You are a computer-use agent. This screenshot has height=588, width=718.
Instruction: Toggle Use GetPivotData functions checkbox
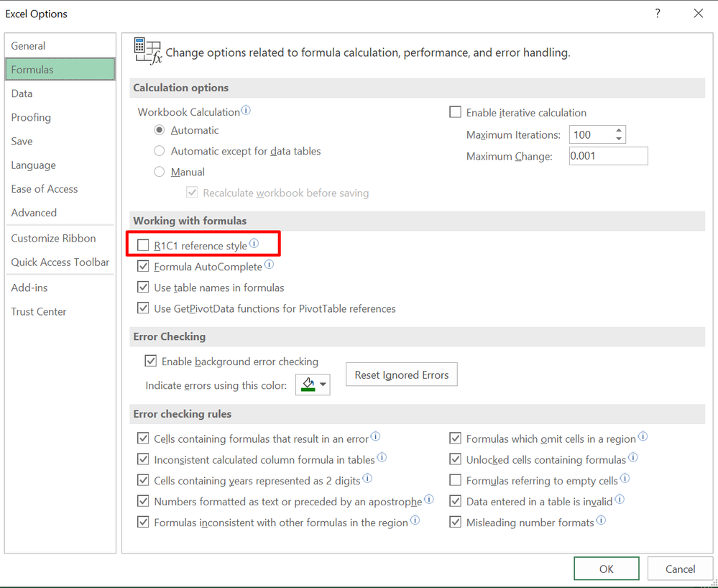[143, 308]
